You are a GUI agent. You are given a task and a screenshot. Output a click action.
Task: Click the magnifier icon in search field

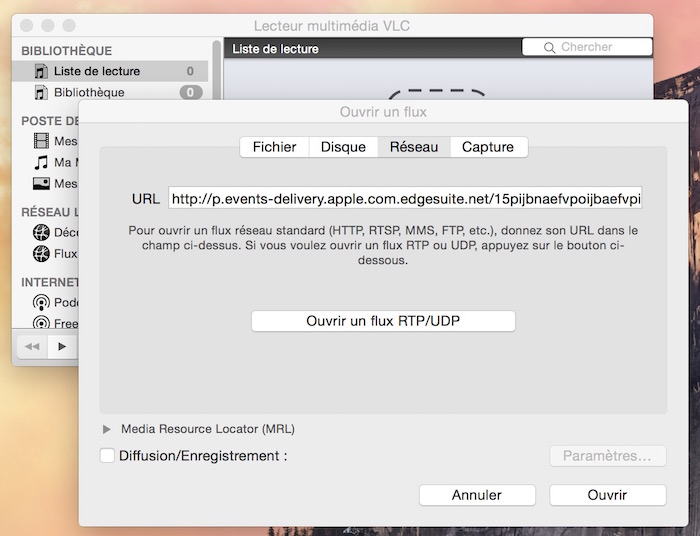click(550, 48)
